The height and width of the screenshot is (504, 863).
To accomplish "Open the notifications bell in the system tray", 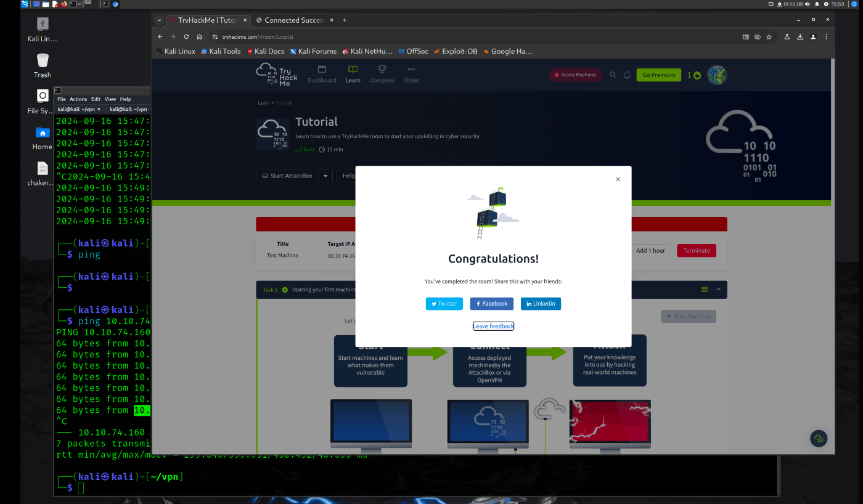I will point(817,4).
